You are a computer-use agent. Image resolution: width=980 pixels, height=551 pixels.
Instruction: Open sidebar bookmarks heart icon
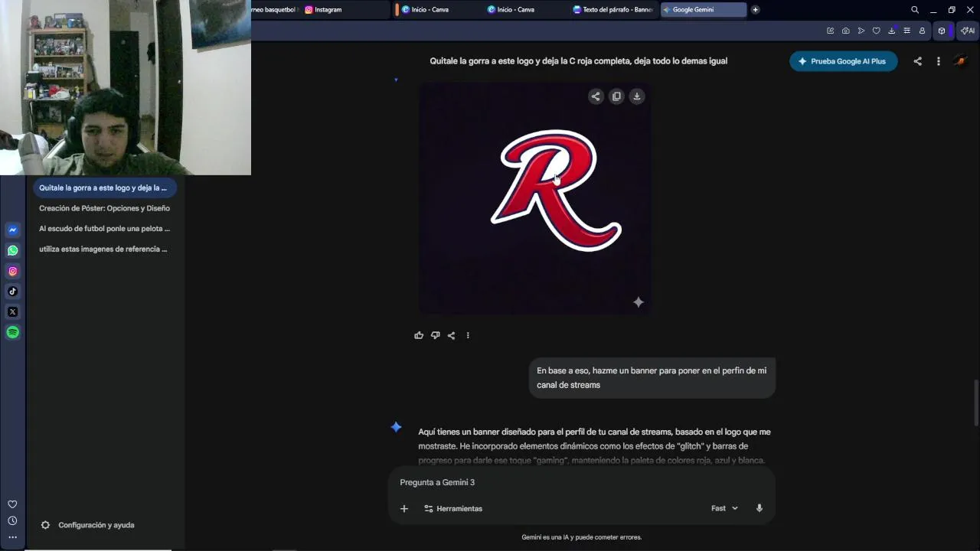click(12, 504)
